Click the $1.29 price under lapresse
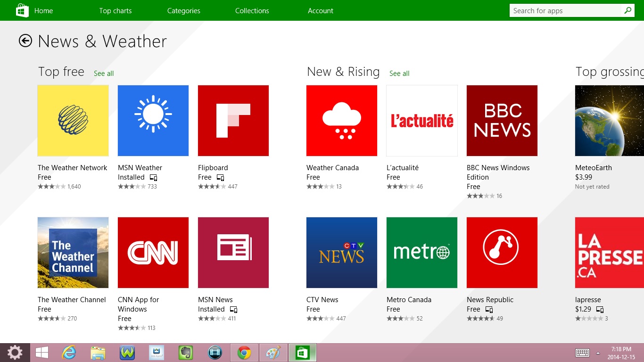This screenshot has width=644, height=362. tap(583, 309)
